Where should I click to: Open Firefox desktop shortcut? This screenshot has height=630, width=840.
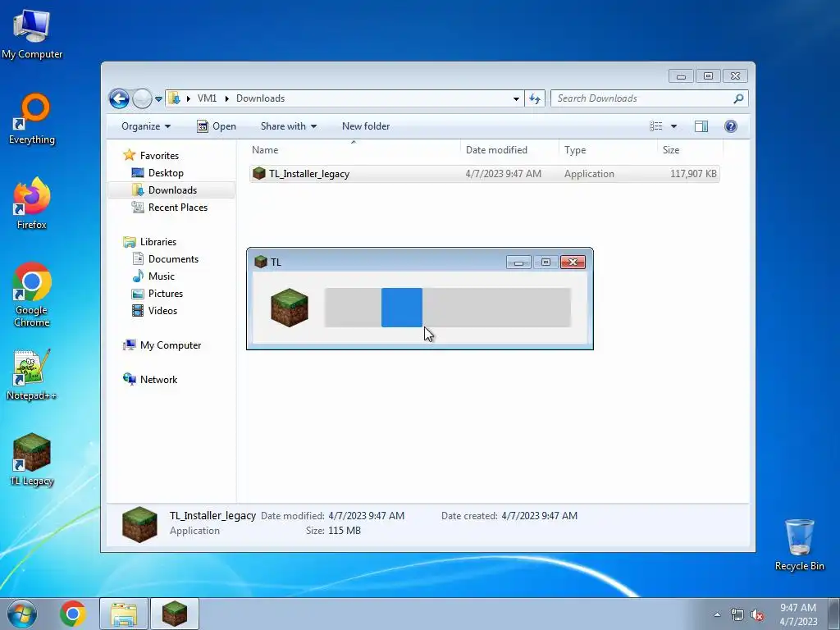(x=32, y=203)
